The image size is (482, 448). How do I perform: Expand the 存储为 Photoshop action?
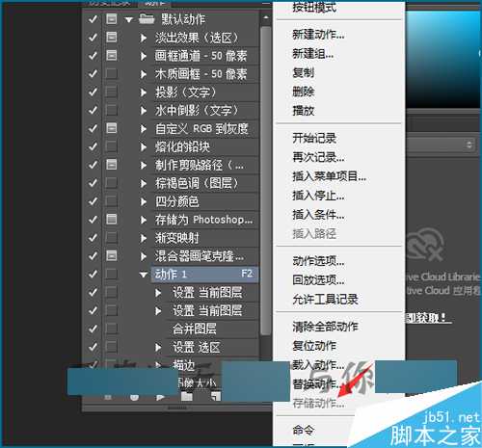pos(144,220)
